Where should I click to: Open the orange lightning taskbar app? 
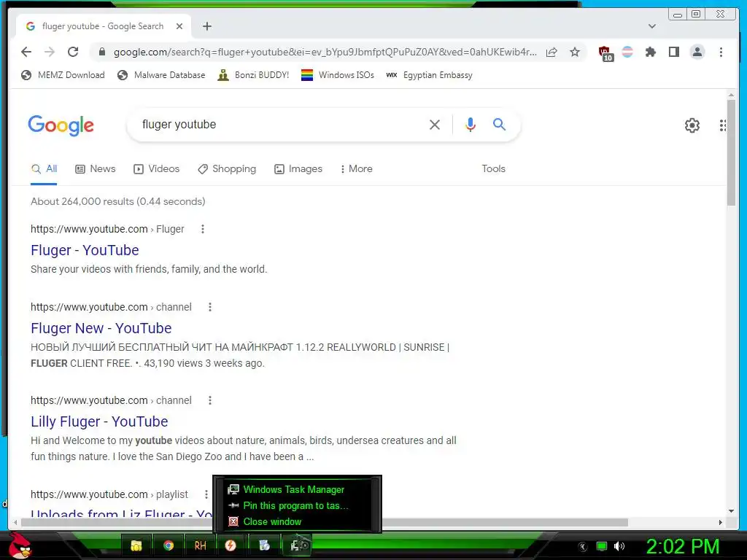pos(231,545)
